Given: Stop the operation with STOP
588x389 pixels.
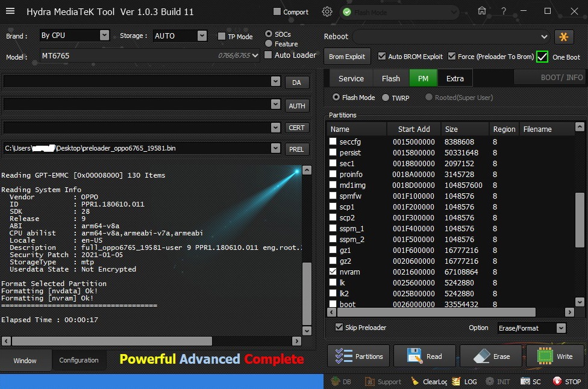Looking at the screenshot, I should tap(567, 382).
